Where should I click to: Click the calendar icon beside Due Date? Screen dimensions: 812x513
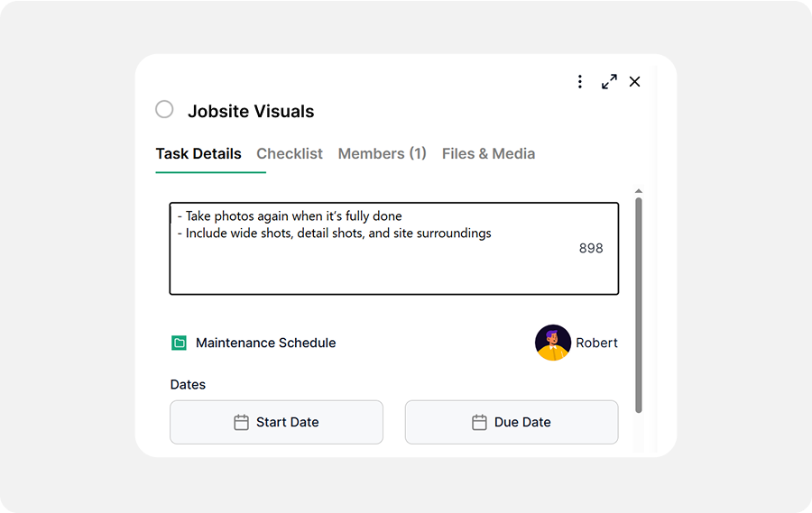(x=479, y=422)
